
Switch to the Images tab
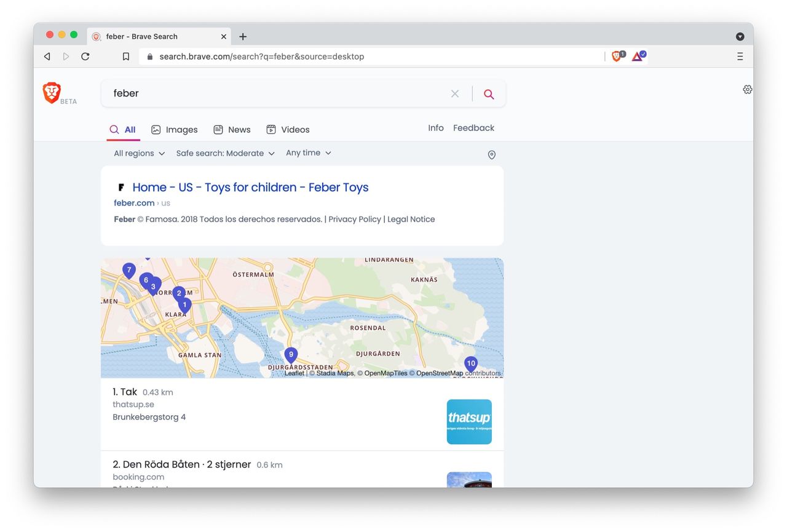pos(175,130)
